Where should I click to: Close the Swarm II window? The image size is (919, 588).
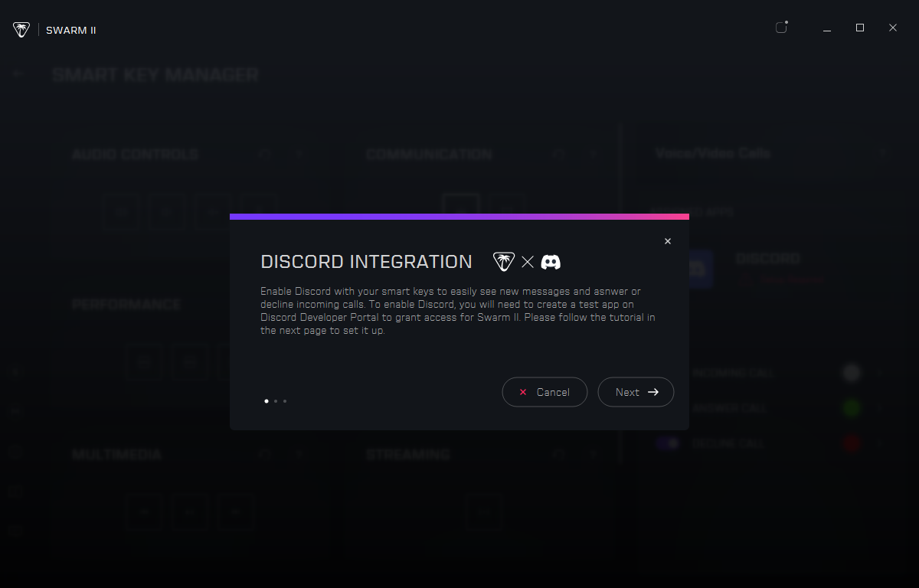click(x=893, y=28)
